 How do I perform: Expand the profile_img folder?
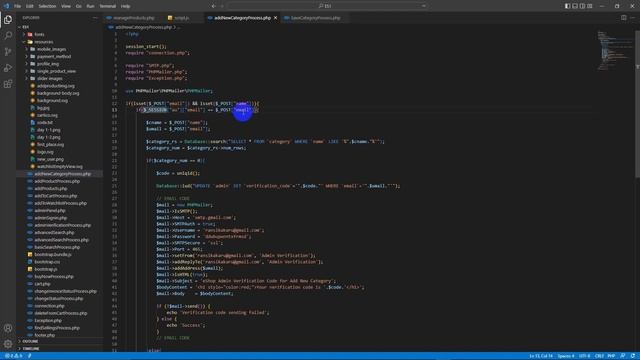pos(48,64)
